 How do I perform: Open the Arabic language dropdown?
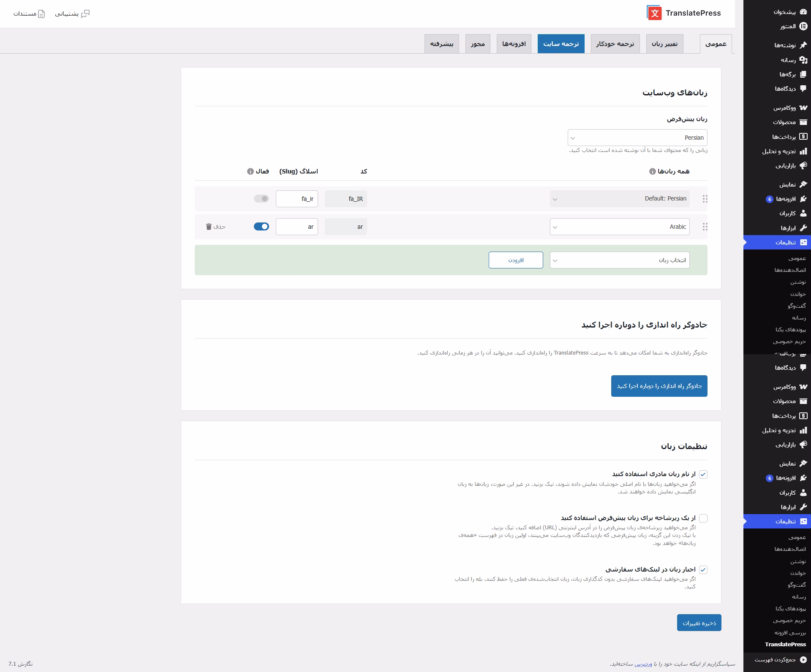coord(620,227)
